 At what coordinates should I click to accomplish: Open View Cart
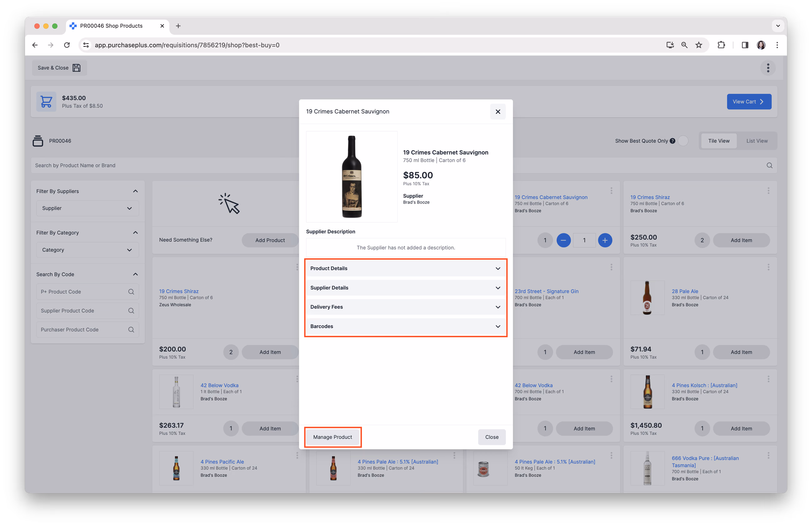(x=749, y=102)
